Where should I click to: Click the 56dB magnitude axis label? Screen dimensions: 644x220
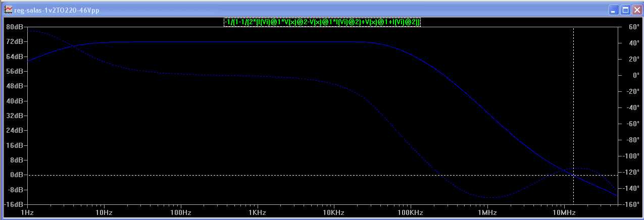click(x=15, y=71)
